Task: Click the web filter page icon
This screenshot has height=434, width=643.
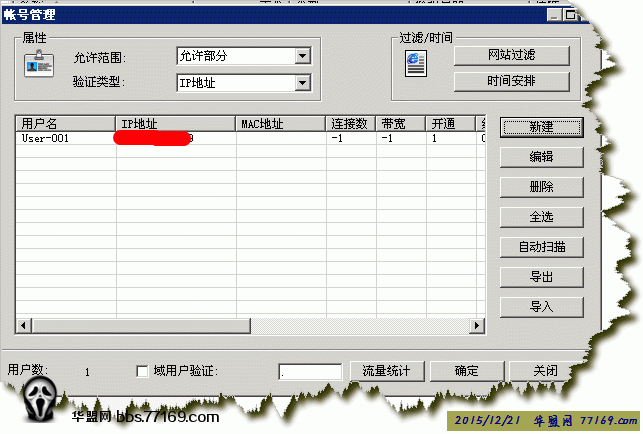Action: coord(416,64)
